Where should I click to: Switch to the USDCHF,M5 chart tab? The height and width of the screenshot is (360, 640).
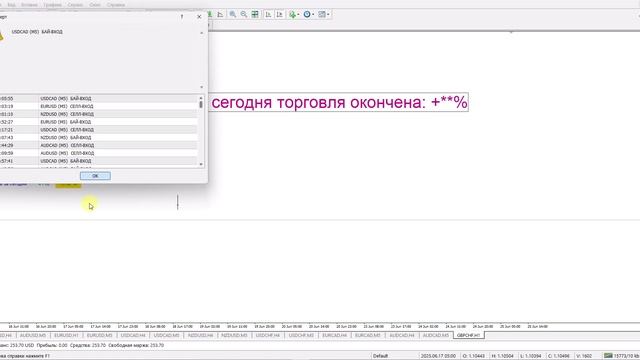pyautogui.click(x=301, y=336)
